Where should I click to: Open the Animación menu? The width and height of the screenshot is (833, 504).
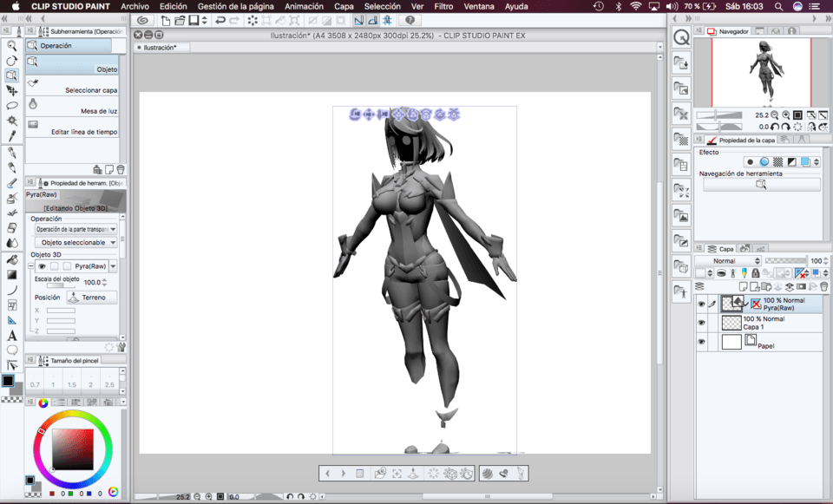[x=304, y=6]
